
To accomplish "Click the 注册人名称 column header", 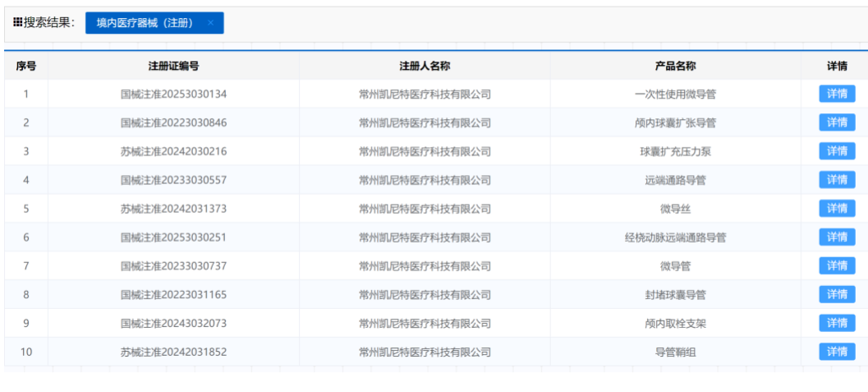I will (425, 66).
